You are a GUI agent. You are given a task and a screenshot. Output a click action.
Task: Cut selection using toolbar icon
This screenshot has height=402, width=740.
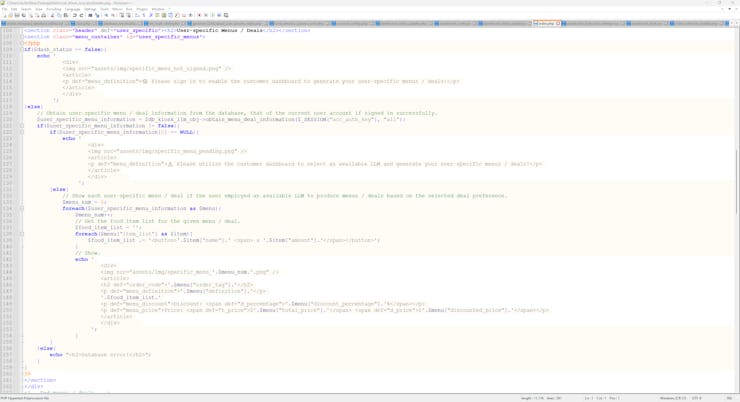(x=52, y=15)
